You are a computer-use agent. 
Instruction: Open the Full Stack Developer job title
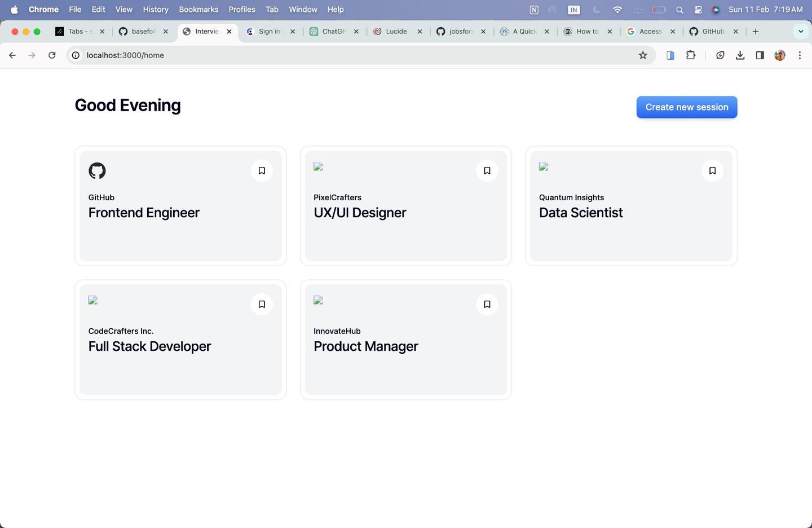tap(149, 346)
